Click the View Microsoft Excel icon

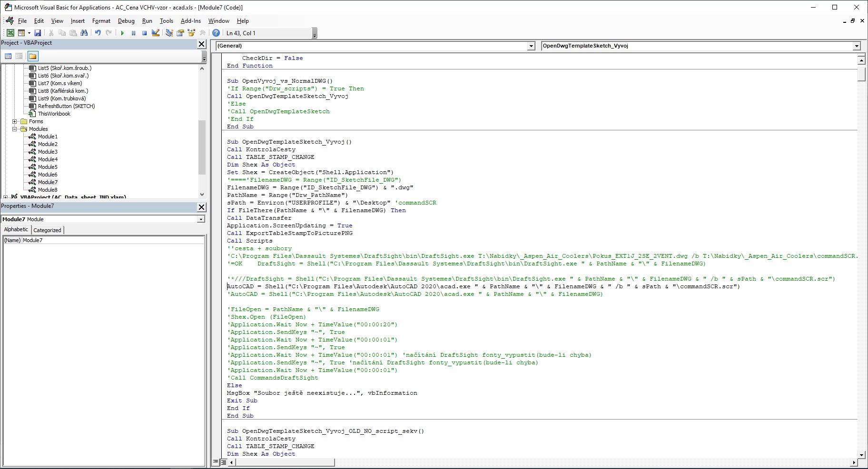(x=10, y=33)
